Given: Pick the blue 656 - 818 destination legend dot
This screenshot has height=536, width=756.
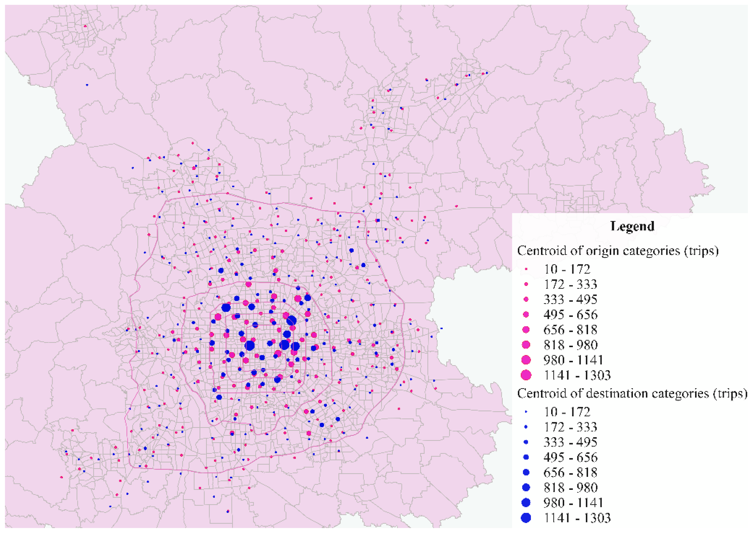Looking at the screenshot, I should click(526, 472).
